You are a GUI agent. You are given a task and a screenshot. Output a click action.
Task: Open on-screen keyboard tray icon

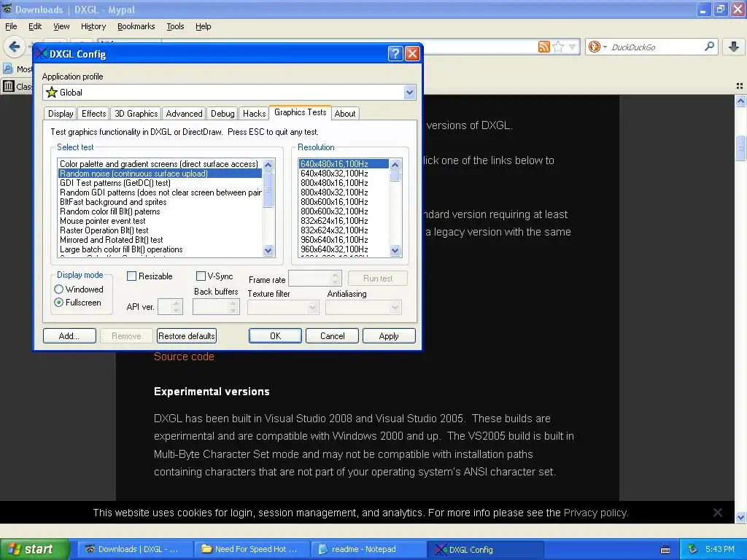coord(665,550)
